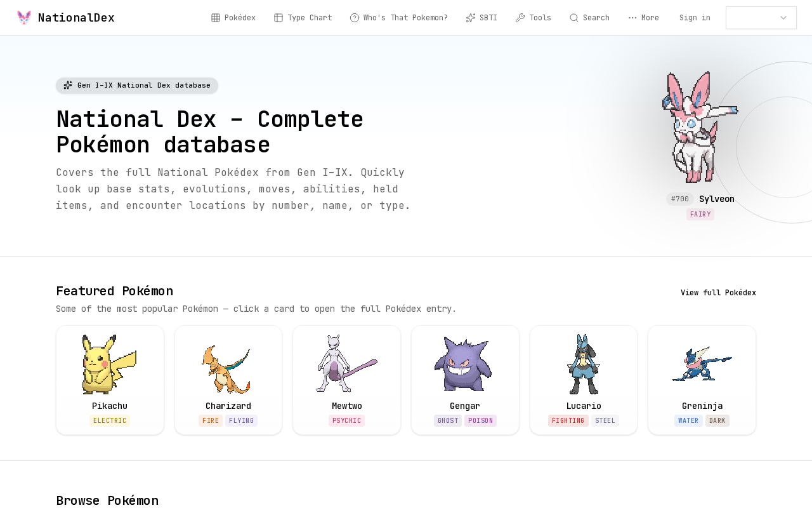Click the Type Chart table icon
Screen dimensions: 812x508
[278, 18]
